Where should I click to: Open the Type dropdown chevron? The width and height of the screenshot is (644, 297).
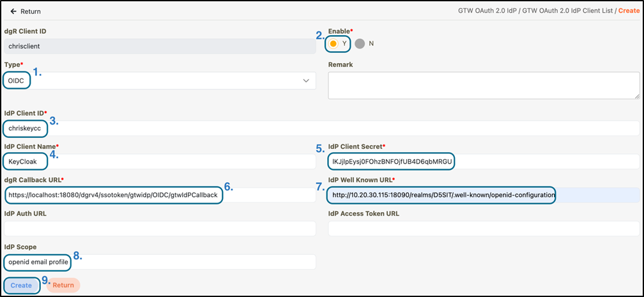[x=304, y=80]
